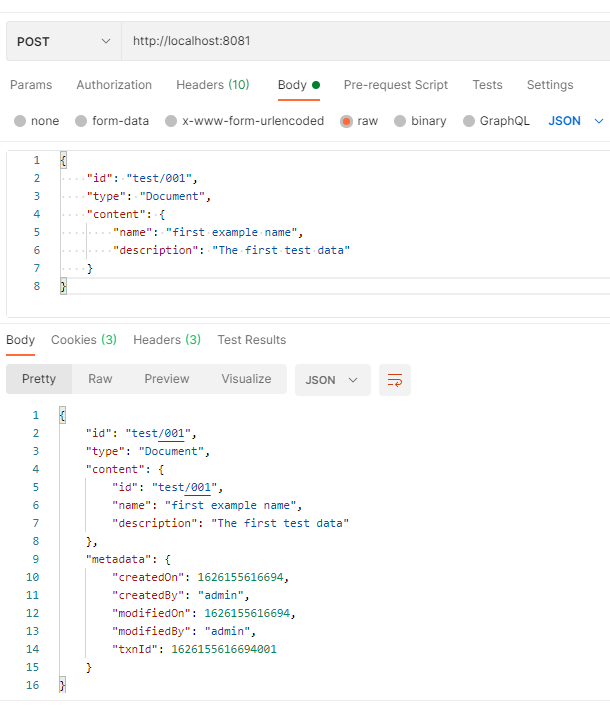Select the request Body tab

click(x=298, y=85)
